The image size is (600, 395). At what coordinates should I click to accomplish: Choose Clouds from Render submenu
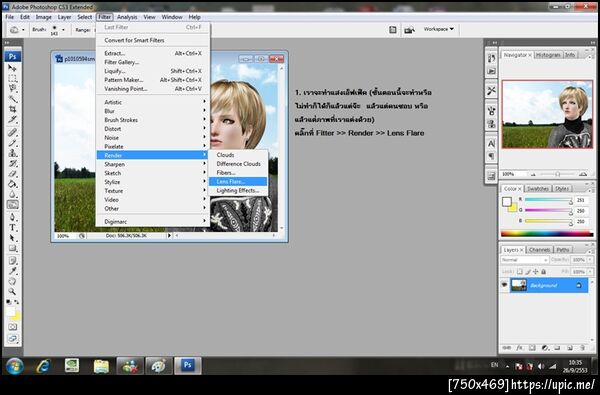(x=238, y=155)
